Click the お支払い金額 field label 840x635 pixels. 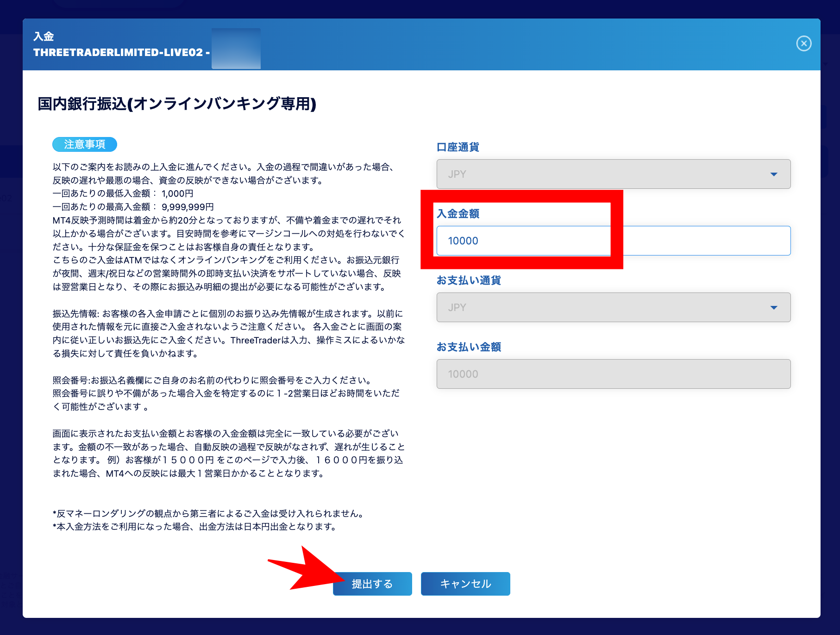click(469, 347)
